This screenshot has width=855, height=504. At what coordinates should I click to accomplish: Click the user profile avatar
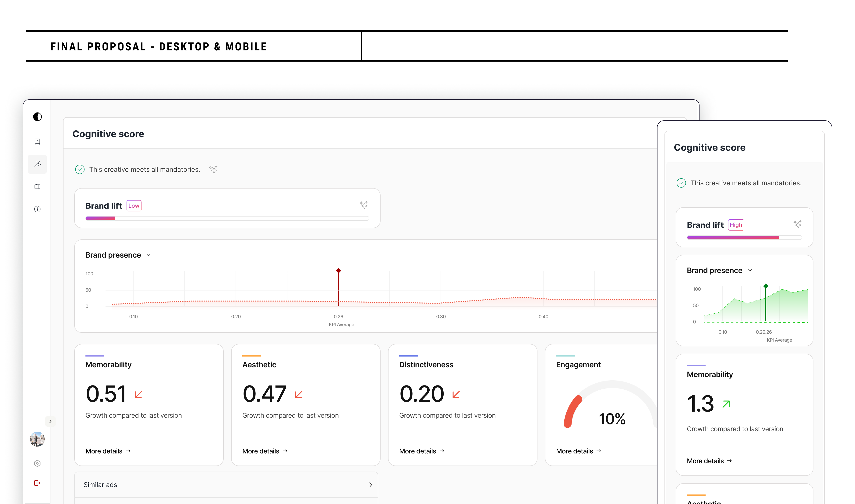(37, 439)
